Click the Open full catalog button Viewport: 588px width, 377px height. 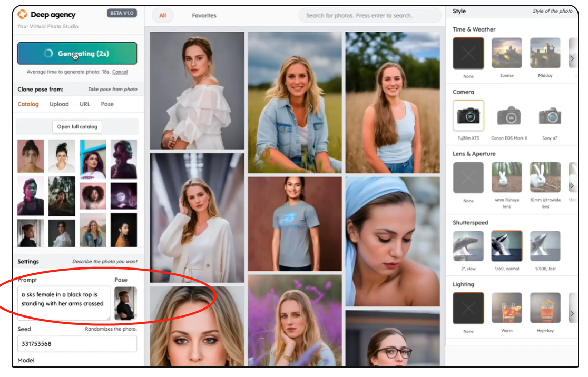click(x=77, y=127)
